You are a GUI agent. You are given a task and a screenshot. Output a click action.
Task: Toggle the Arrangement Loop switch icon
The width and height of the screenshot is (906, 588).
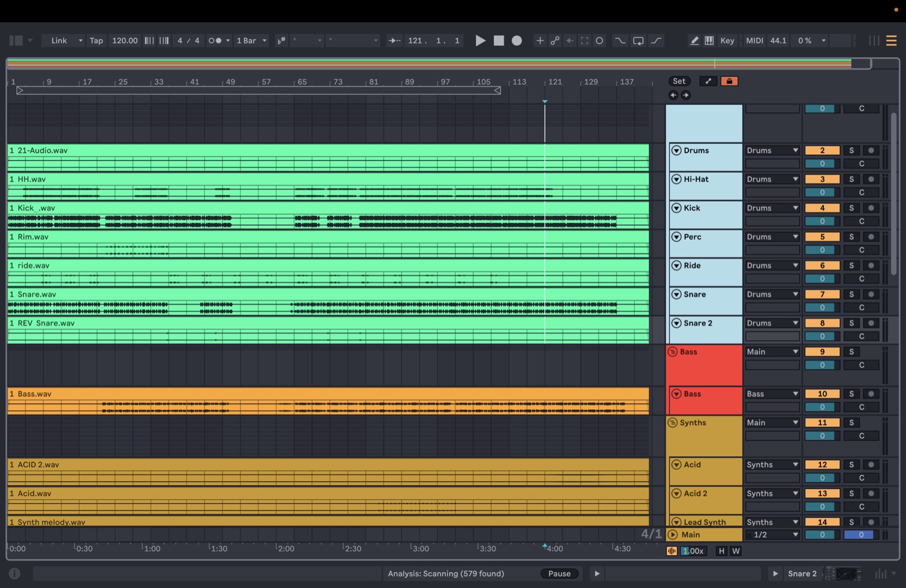pos(638,40)
